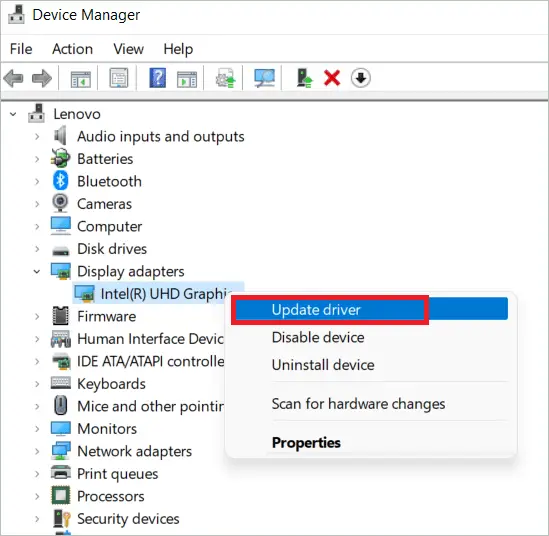Click the Computer monitor icon
This screenshot has height=536, width=549.
click(x=61, y=226)
